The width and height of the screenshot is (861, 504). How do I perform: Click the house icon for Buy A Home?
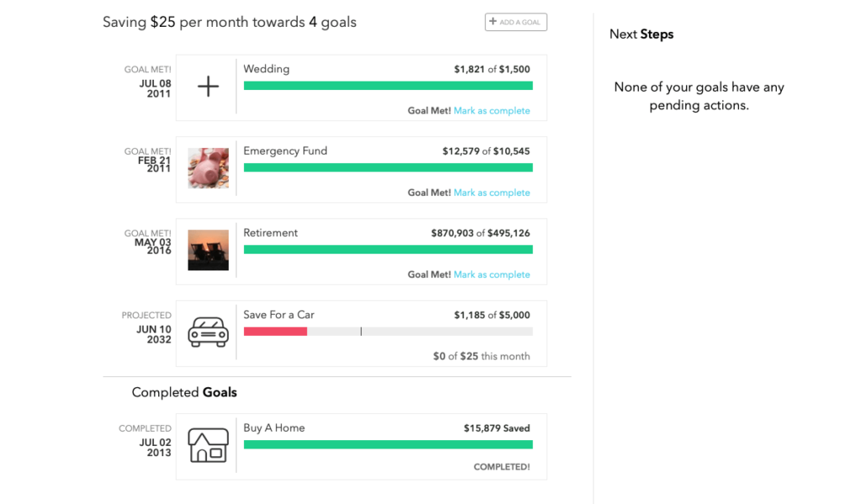point(208,445)
